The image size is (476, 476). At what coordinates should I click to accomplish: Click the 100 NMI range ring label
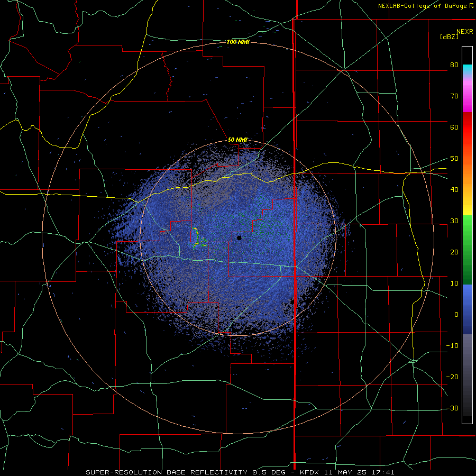(238, 42)
